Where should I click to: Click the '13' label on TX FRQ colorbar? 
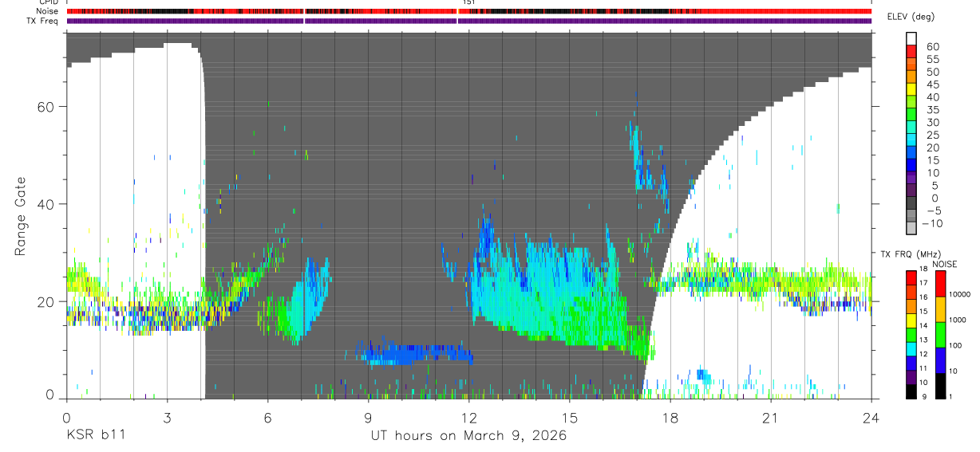click(x=925, y=340)
